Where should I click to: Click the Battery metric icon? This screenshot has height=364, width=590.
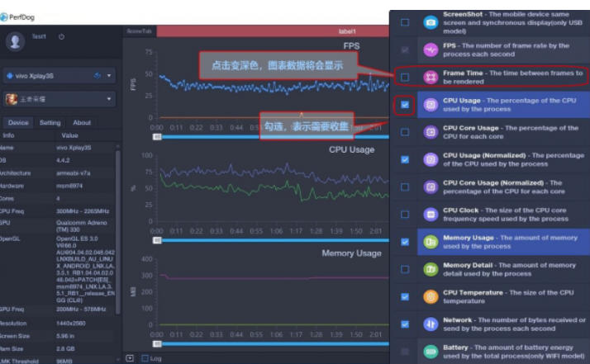point(431,352)
